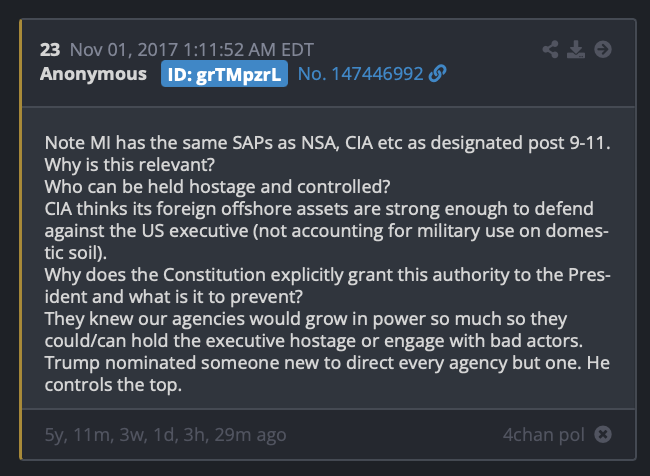Click the yellow left border of the post

pos(21,240)
